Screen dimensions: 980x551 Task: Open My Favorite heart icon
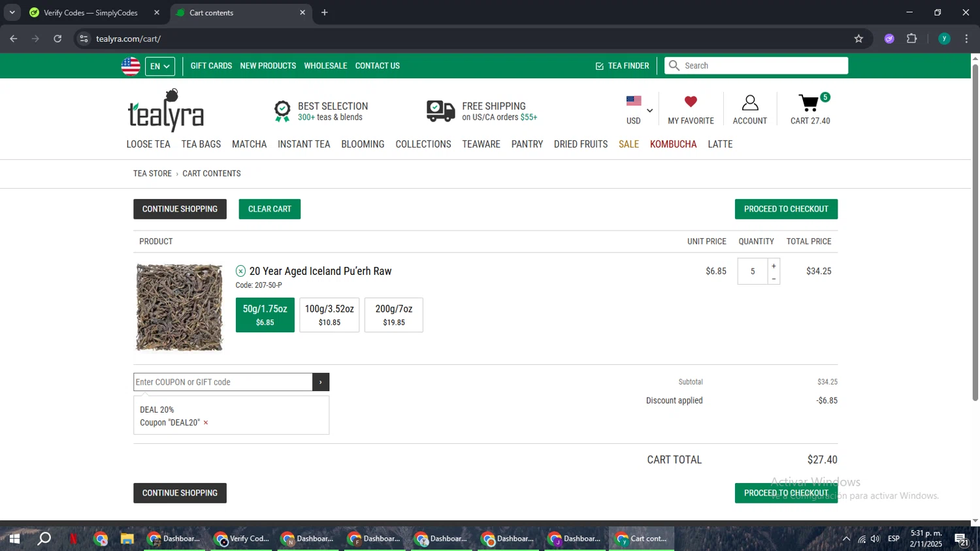[691, 101]
